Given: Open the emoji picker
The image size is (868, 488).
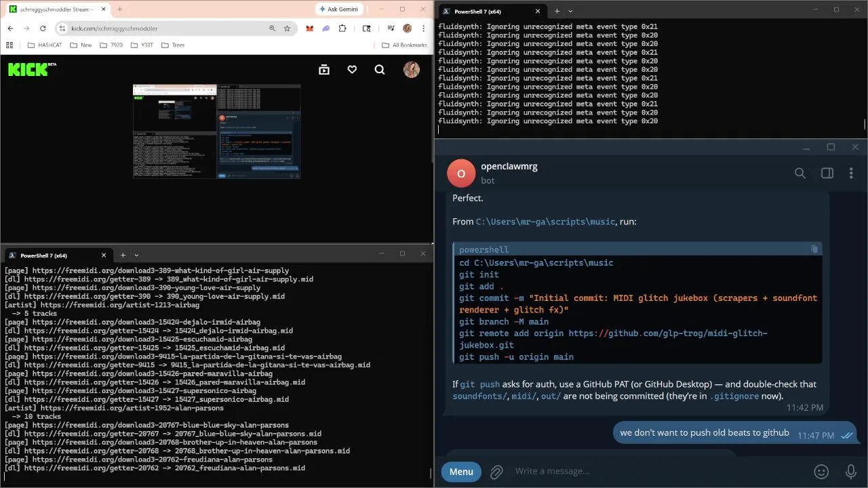Looking at the screenshot, I should pos(821,472).
